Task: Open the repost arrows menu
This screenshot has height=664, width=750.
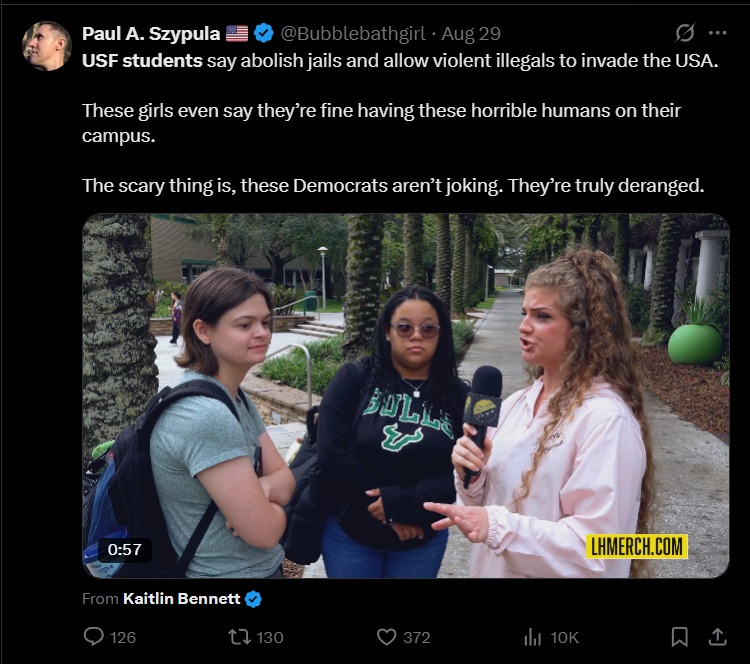Action: point(238,636)
